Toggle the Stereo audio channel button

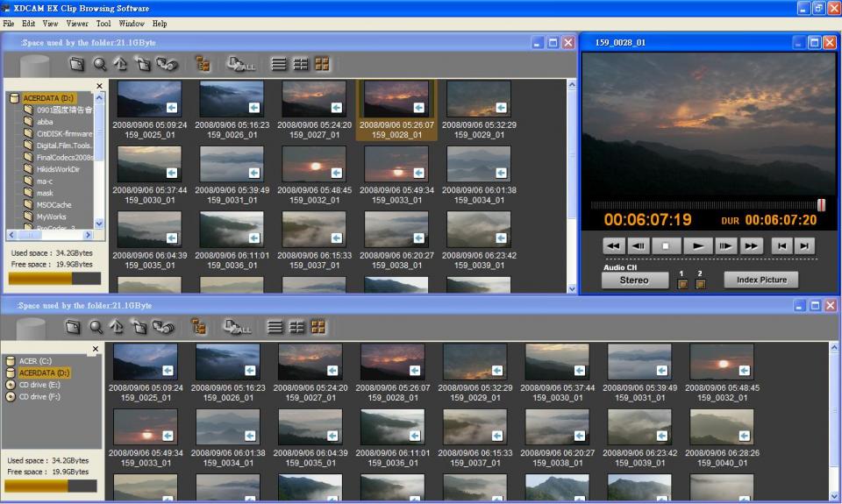[634, 280]
